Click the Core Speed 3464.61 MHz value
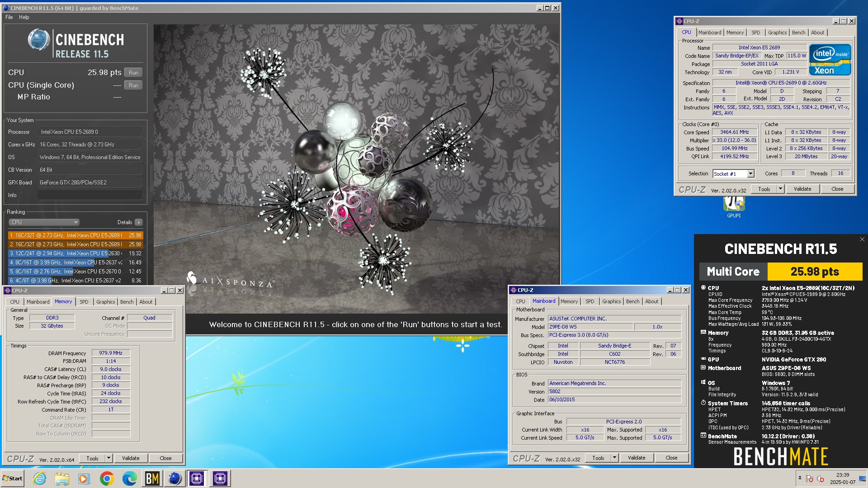868x488 pixels. pos(735,132)
